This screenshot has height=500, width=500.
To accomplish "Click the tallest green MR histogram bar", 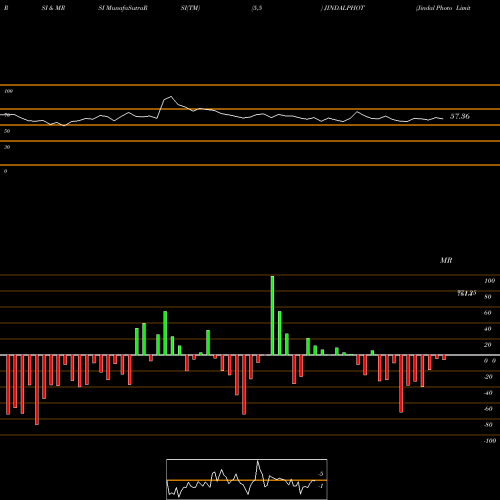I will (x=272, y=315).
